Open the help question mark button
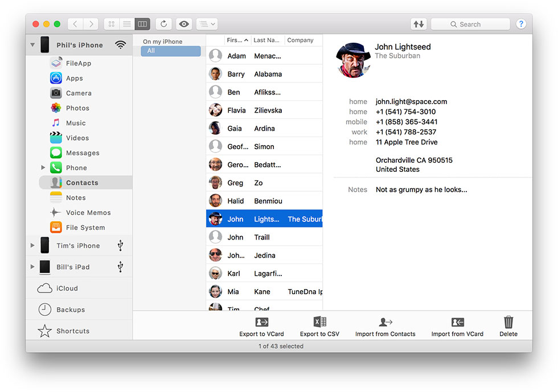The height and width of the screenshot is (392, 558). 520,24
